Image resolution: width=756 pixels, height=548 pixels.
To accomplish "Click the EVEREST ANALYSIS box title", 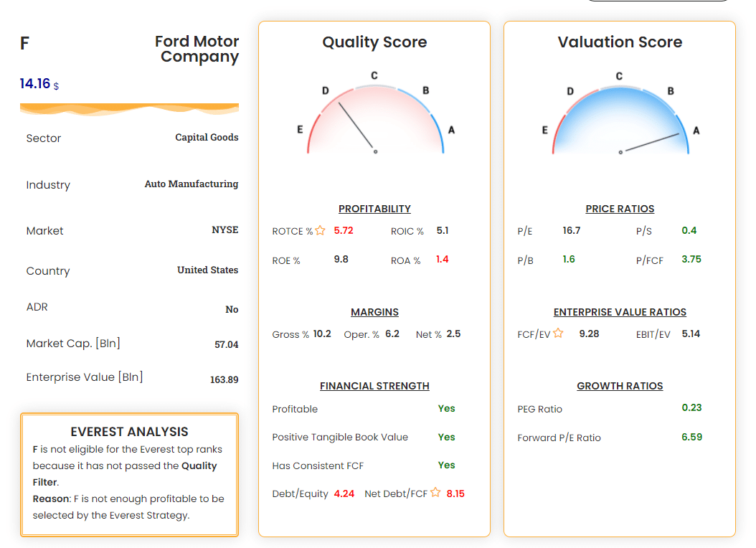I will pos(129,431).
